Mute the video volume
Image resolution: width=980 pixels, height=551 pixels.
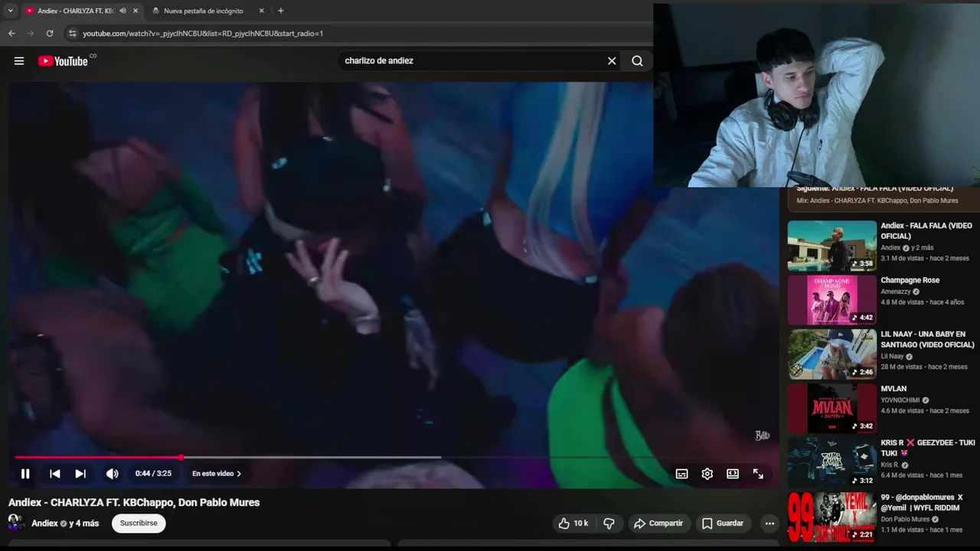pos(112,474)
